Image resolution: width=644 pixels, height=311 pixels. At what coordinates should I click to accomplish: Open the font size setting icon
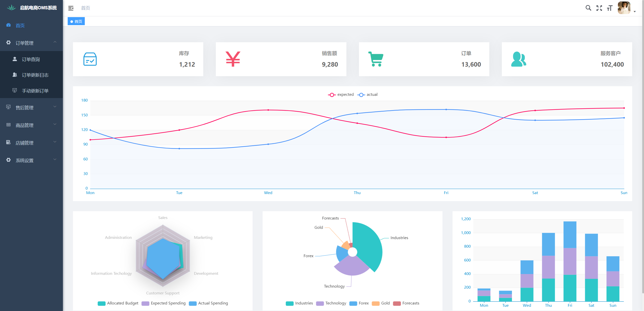[610, 8]
